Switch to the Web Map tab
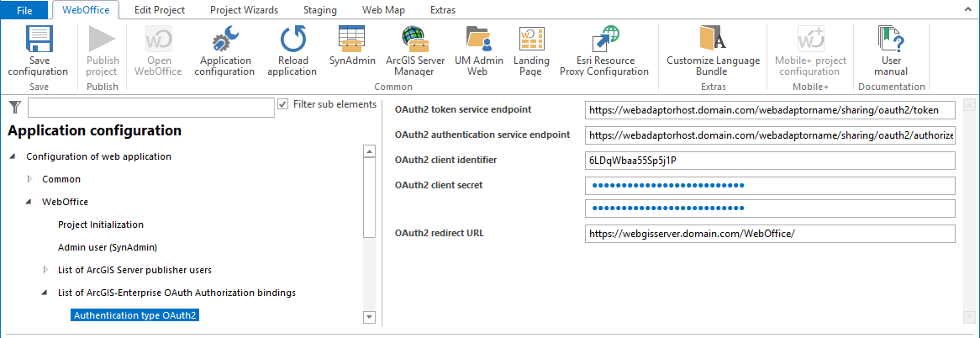This screenshot has height=338, width=980. pos(384,10)
